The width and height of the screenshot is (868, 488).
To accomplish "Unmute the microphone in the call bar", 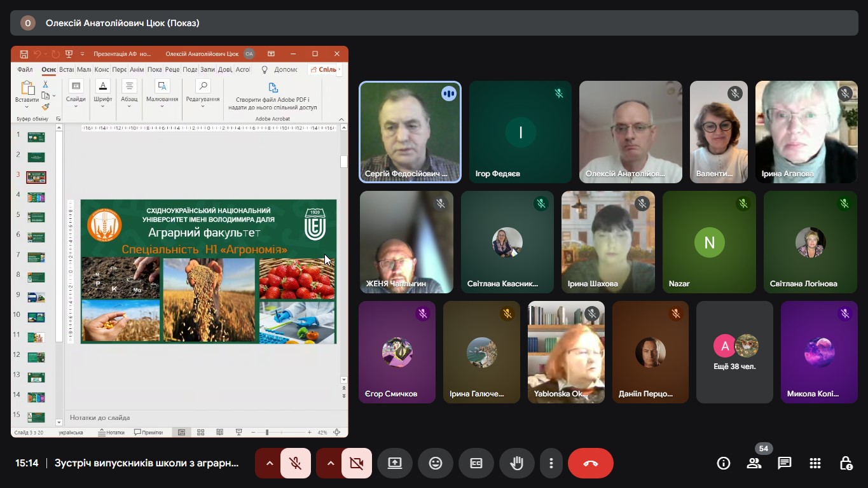I will pos(295,463).
